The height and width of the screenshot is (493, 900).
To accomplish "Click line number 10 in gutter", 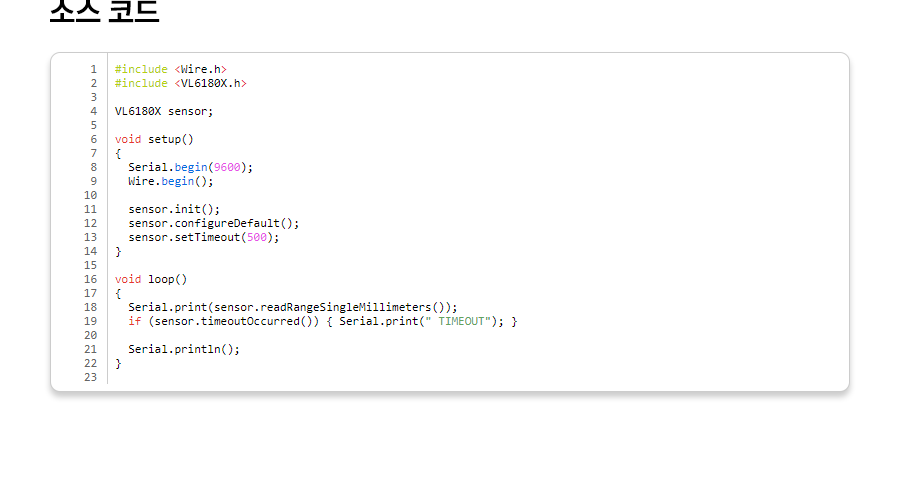I will coord(90,195).
